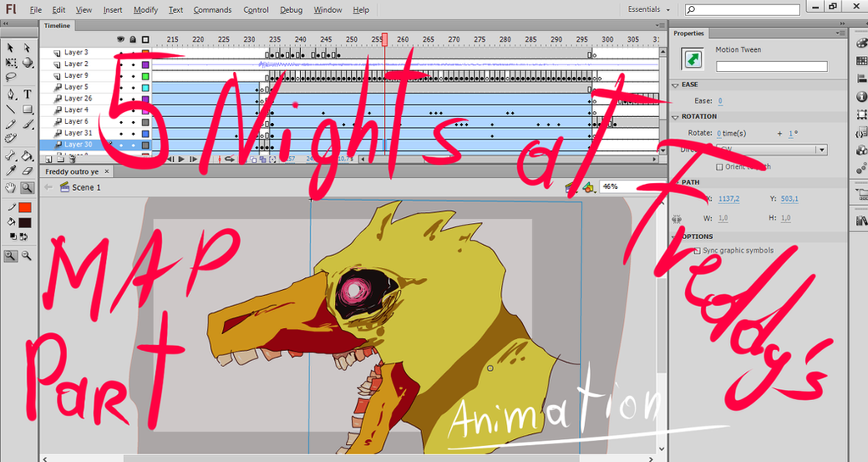Viewport: 868px width, 462px height.
Task: Select the Zoom magnifier tool
Action: point(26,188)
